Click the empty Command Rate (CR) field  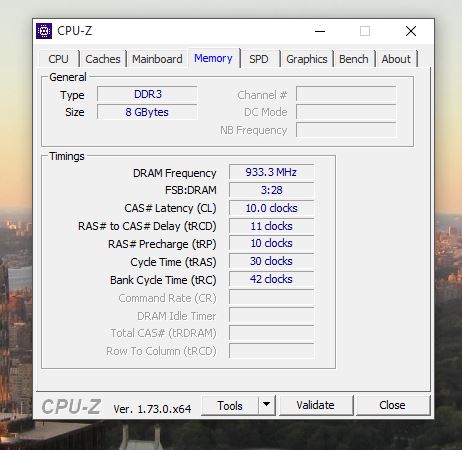[271, 298]
